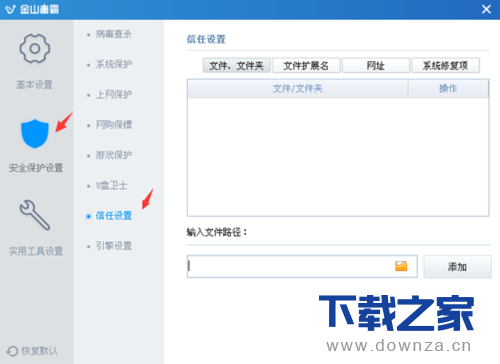
Task: Select 信任设置 in the side list
Action: tap(114, 216)
